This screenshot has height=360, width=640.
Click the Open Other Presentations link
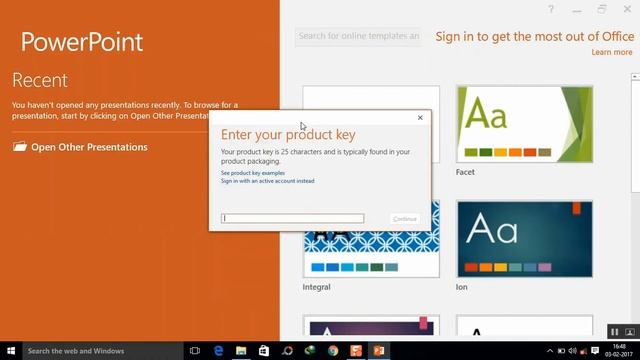pyautogui.click(x=89, y=147)
